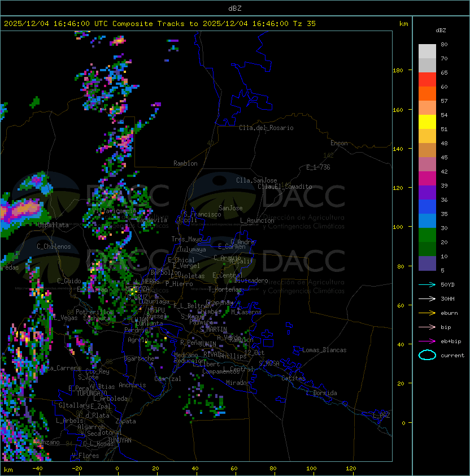Click the 'Uspallata' place label

[x=54, y=225]
